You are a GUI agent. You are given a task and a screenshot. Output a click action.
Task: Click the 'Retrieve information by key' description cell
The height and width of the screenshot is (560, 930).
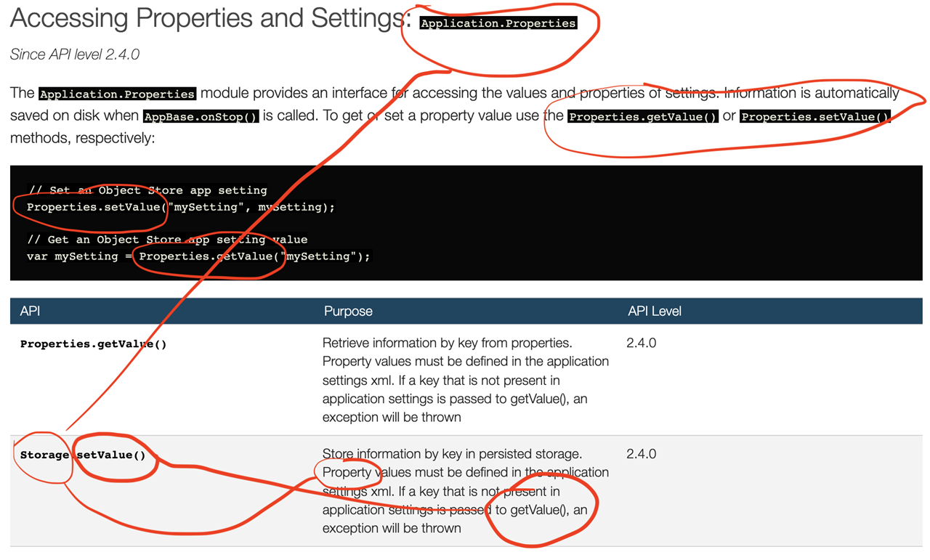(x=466, y=380)
